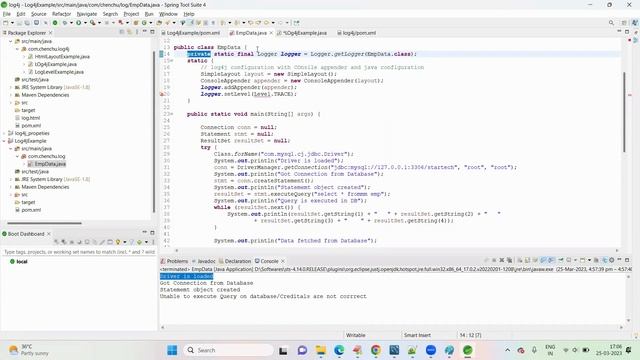Click the New file toolbar icon

pyautogui.click(x=6, y=23)
